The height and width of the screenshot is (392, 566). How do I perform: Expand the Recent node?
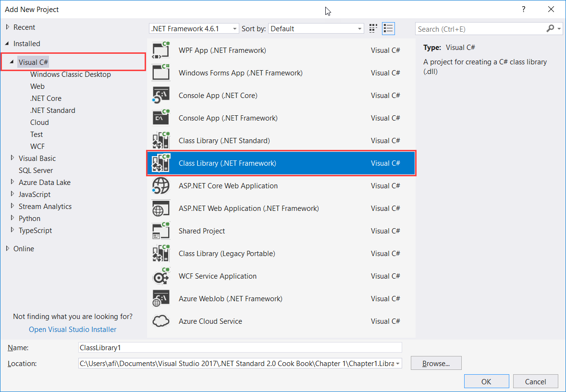8,27
